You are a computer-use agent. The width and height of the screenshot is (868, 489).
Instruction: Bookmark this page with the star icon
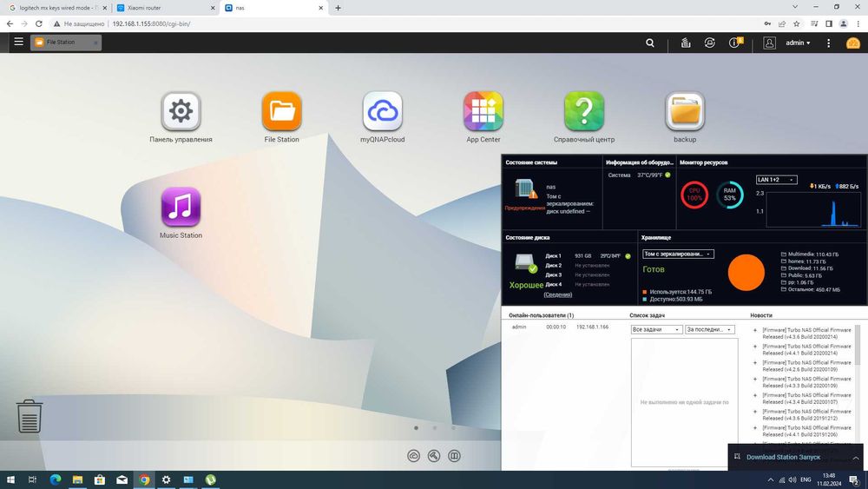[797, 23]
